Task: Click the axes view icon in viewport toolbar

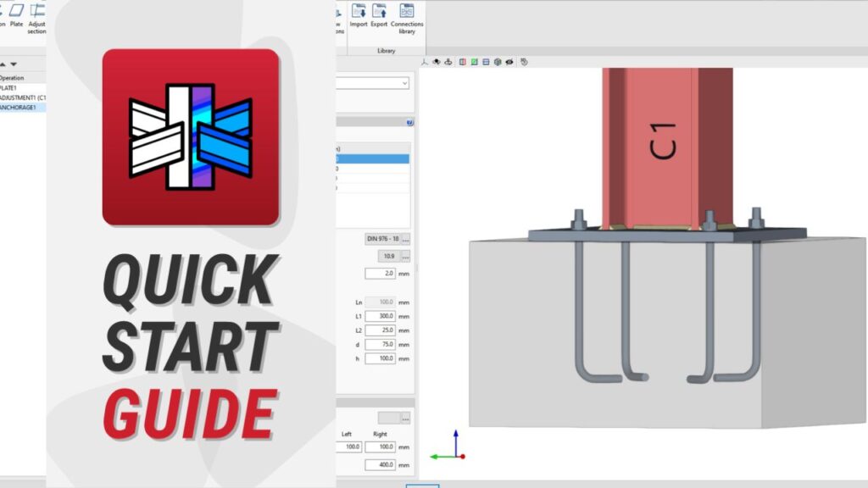Action: click(425, 62)
